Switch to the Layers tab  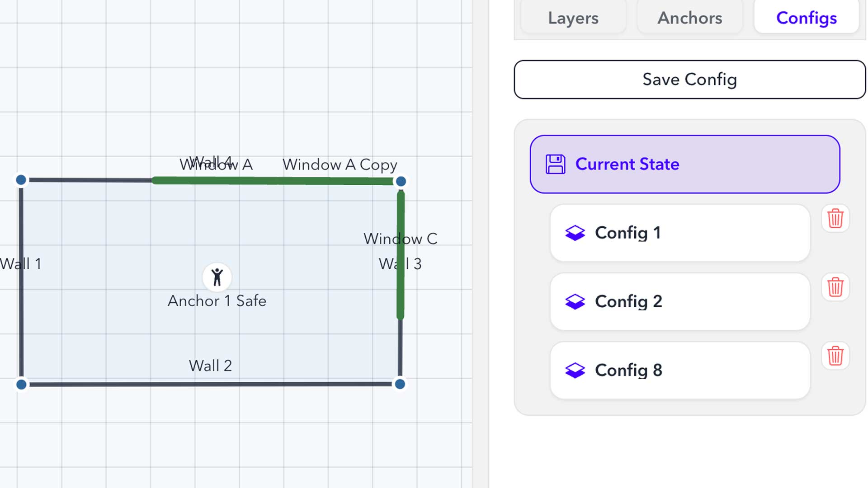coord(572,18)
